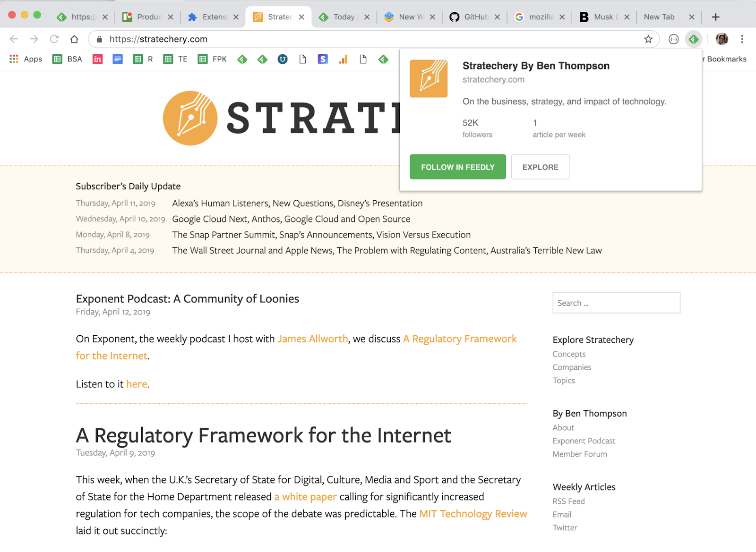Click the 'Follow in Feedly' button
Image resolution: width=756 pixels, height=552 pixels.
[457, 167]
